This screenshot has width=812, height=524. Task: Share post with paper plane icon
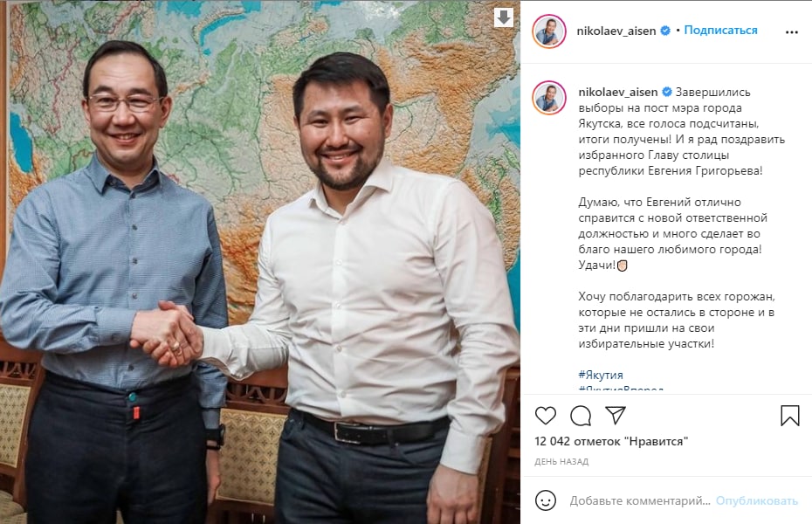[x=616, y=415]
